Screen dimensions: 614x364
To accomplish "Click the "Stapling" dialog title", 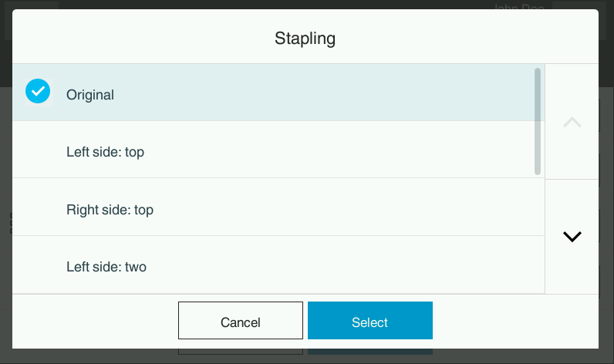I will pyautogui.click(x=305, y=38).
